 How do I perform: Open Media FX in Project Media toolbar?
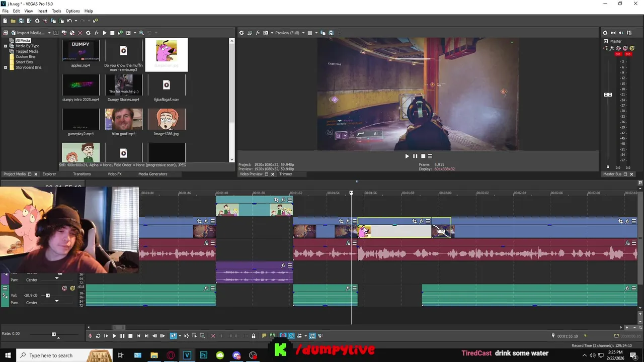click(x=96, y=33)
